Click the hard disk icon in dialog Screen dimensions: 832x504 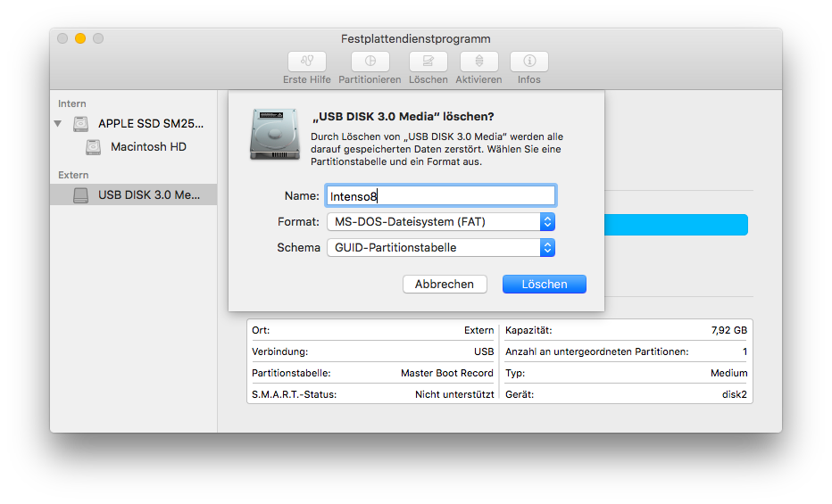(275, 134)
